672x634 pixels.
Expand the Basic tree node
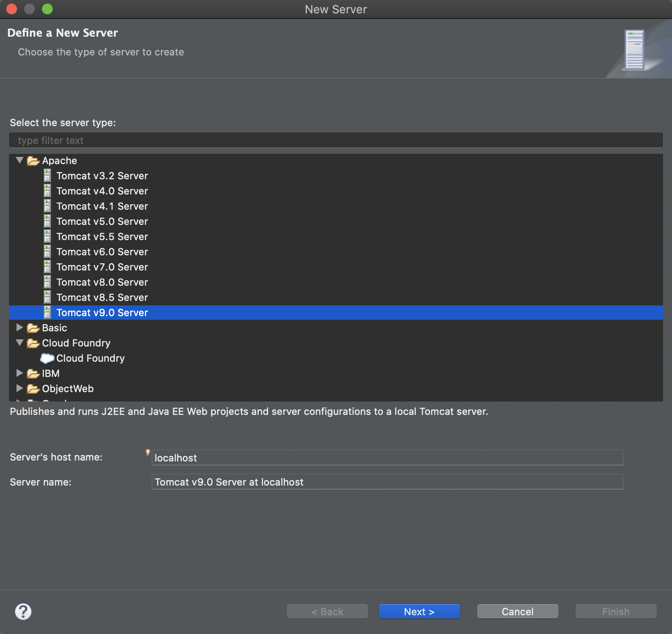[20, 327]
